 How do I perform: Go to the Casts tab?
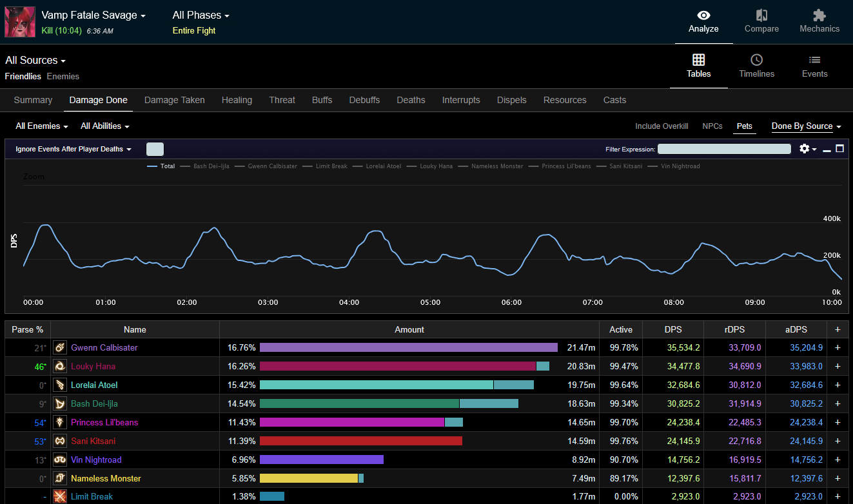tap(615, 100)
